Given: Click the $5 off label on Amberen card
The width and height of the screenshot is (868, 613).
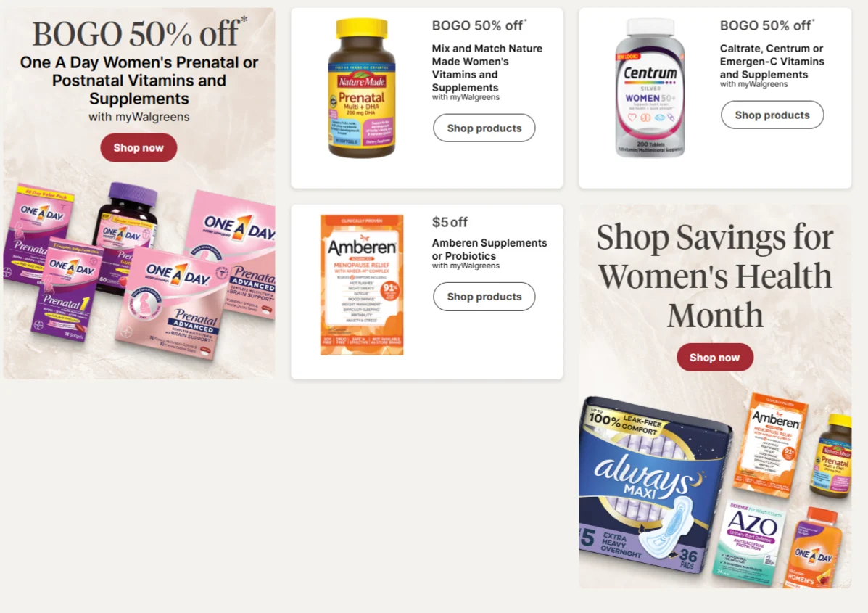Looking at the screenshot, I should point(450,222).
